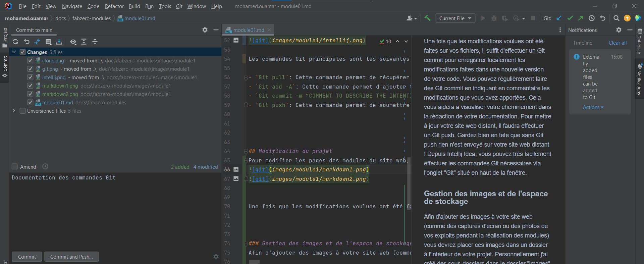Enable the Amend checkbox

15,166
